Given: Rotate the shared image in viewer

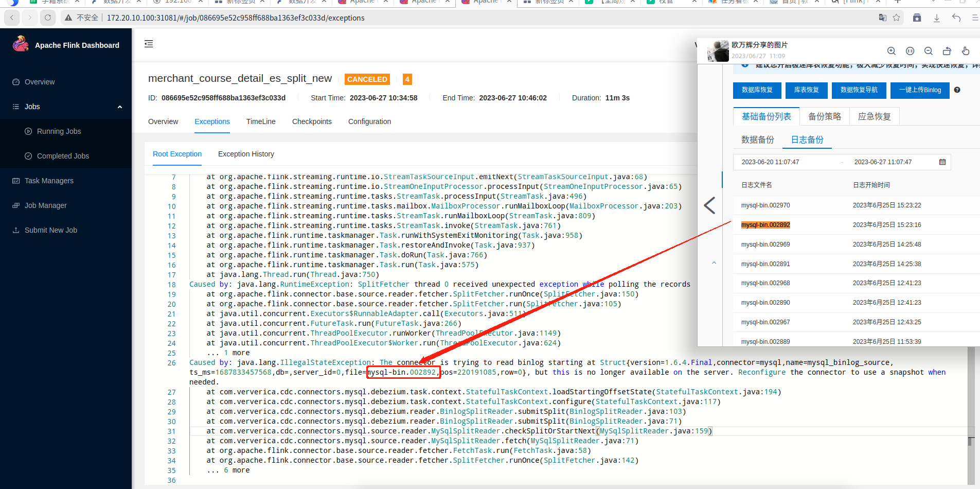Looking at the screenshot, I should coord(947,51).
